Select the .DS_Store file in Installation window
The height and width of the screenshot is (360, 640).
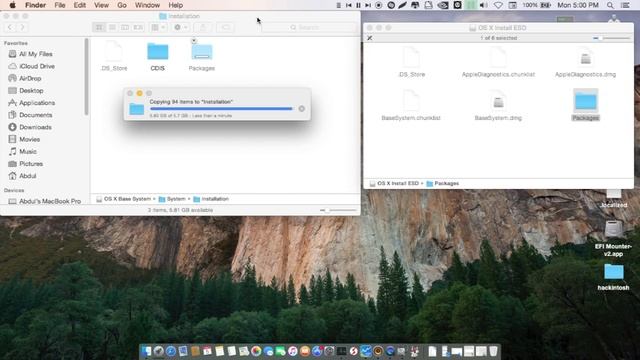114,56
